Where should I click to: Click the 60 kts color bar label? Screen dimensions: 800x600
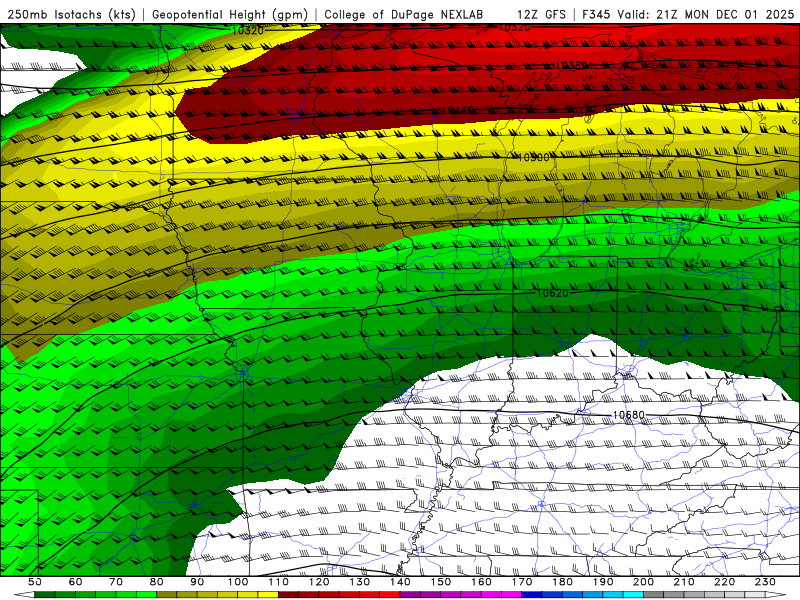point(75,582)
